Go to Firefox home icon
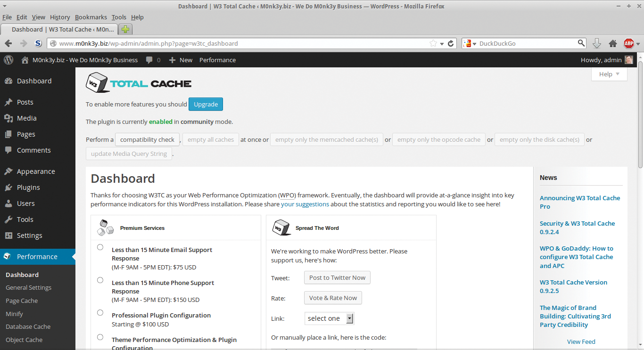The width and height of the screenshot is (644, 350). tap(613, 43)
